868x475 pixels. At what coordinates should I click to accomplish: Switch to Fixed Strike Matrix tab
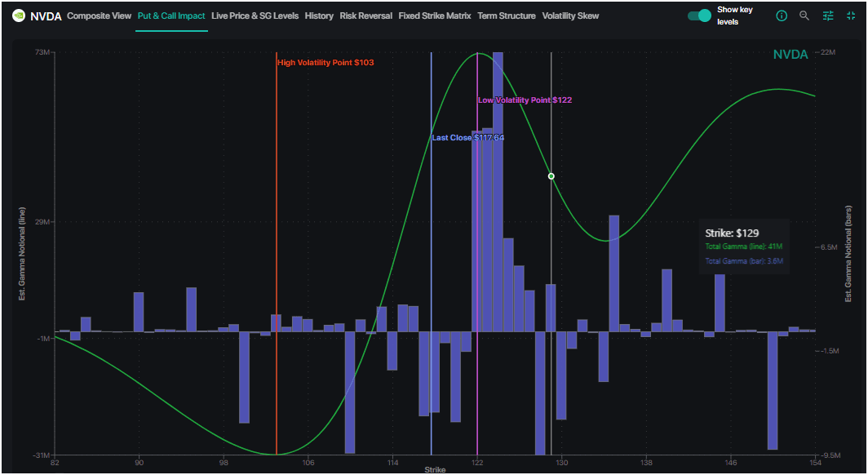tap(434, 16)
